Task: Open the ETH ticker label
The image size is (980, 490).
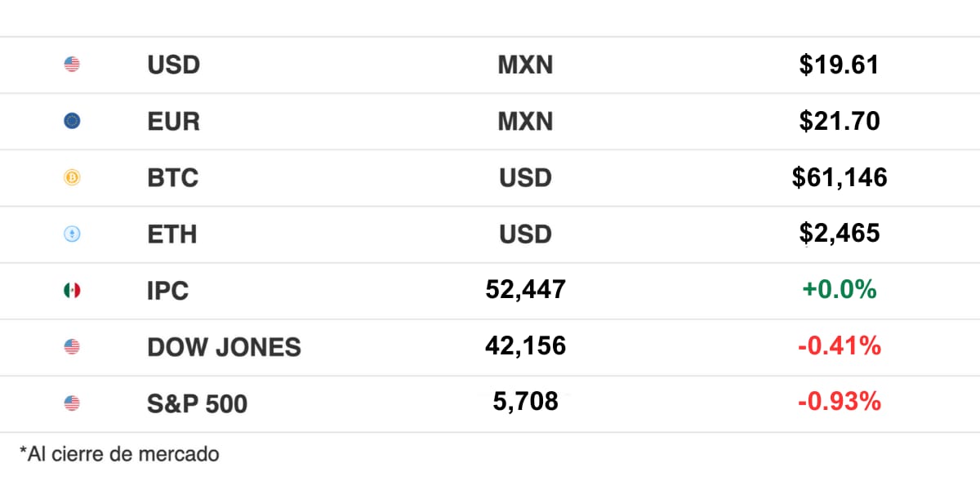Action: (171, 234)
